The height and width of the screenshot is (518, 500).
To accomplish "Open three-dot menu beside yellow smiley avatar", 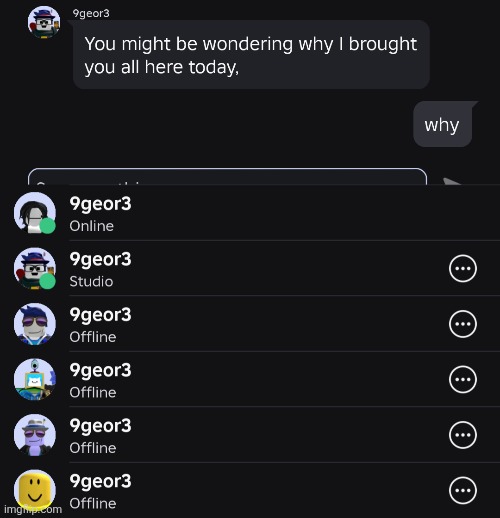I will pos(463,490).
